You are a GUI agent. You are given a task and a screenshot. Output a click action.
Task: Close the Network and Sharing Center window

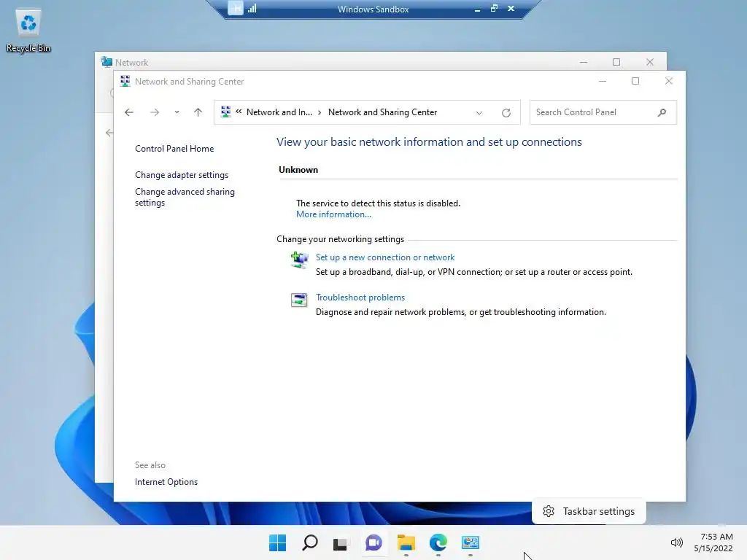[x=669, y=81]
